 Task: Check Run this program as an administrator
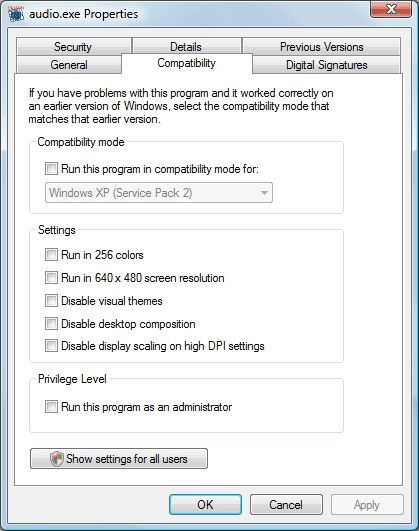(51, 407)
